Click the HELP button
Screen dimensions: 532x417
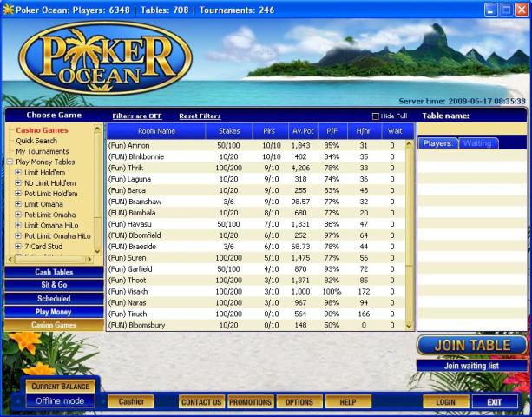348,402
